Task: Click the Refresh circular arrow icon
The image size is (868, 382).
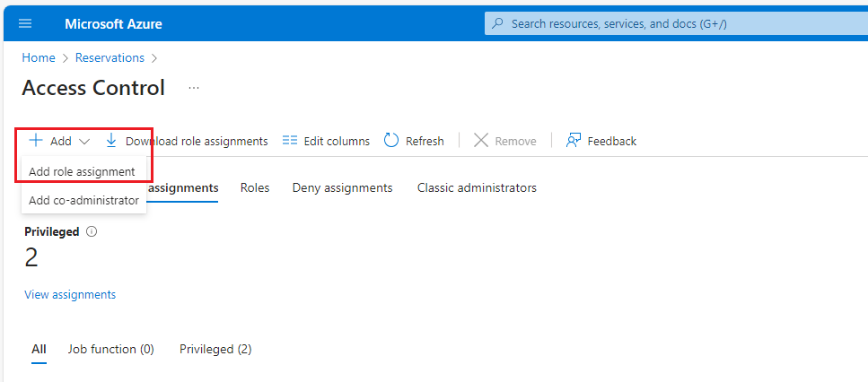Action: [x=391, y=141]
